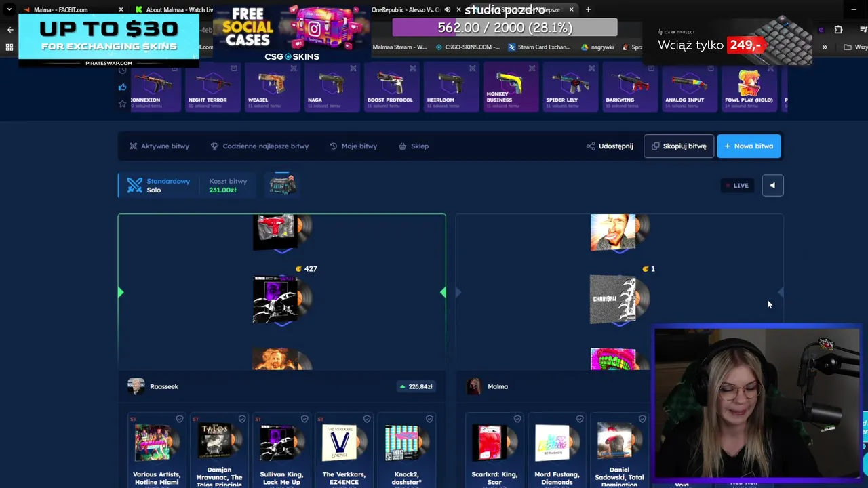Open Knock2, dashstar* music kit
The image size is (868, 488).
(406, 450)
